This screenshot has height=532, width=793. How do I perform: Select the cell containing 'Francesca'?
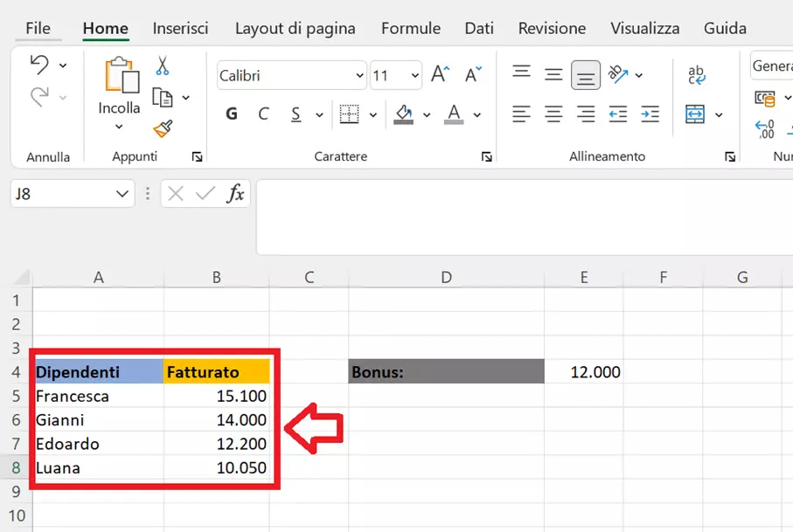coord(98,396)
